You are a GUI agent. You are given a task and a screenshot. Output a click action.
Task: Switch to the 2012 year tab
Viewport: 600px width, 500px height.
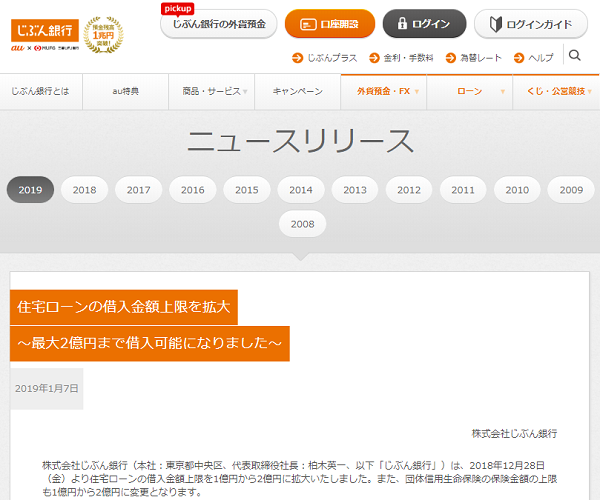pos(409,190)
